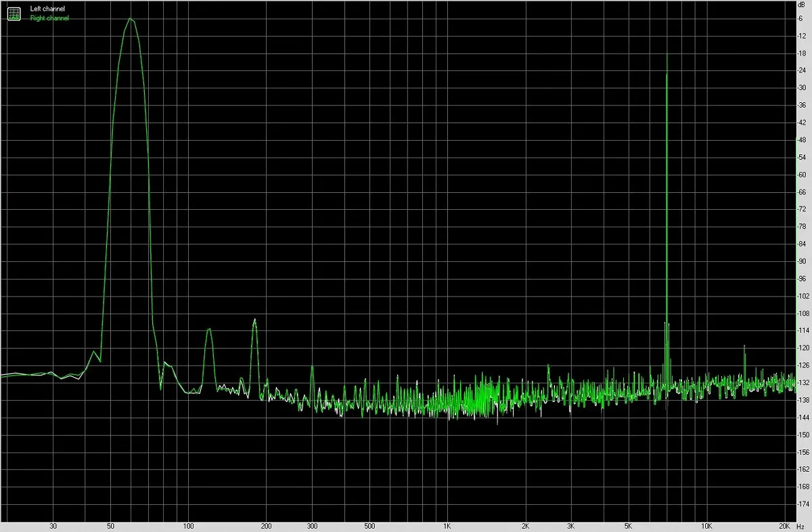Click the top of the 60 Hz main peak
The width and height of the screenshot is (812, 532).
[130, 19]
